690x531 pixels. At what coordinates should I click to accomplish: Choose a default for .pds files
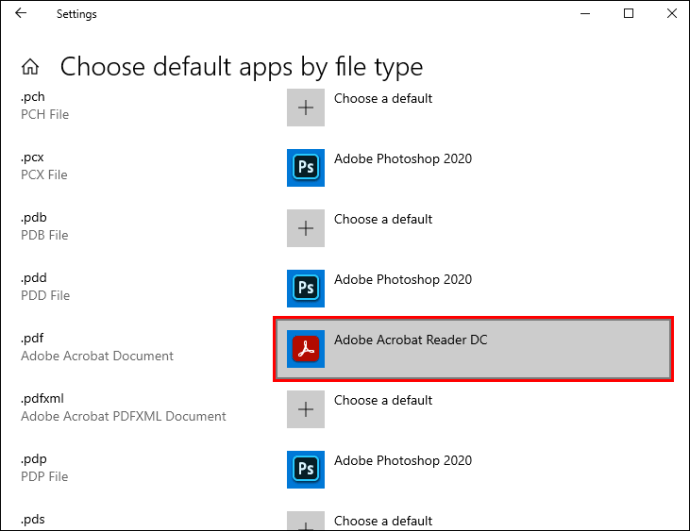(383, 521)
